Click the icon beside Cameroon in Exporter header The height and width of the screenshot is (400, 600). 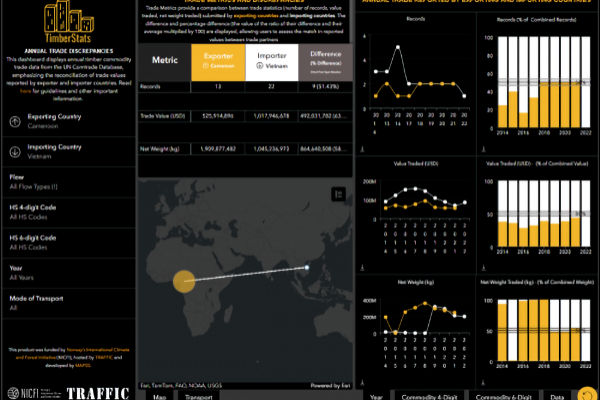[x=205, y=66]
